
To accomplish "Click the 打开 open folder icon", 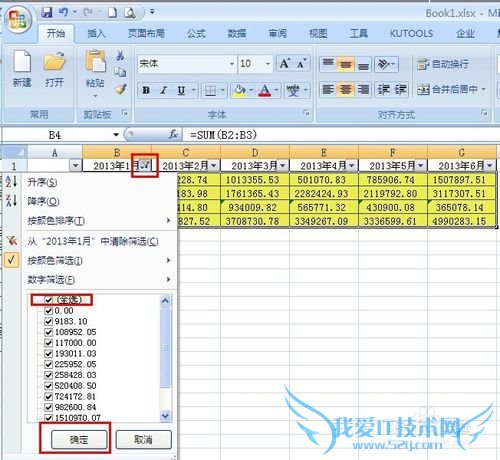I will (54, 61).
